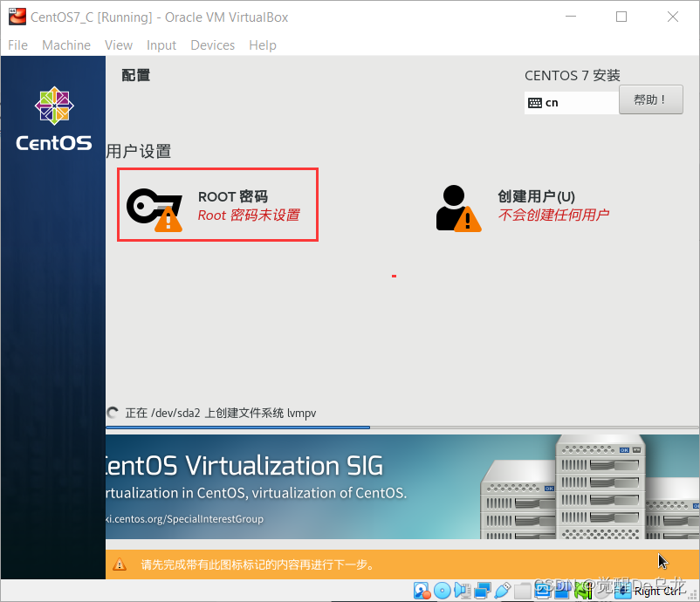Click the hard disk activity icon in status bar
700x602 pixels.
click(422, 591)
